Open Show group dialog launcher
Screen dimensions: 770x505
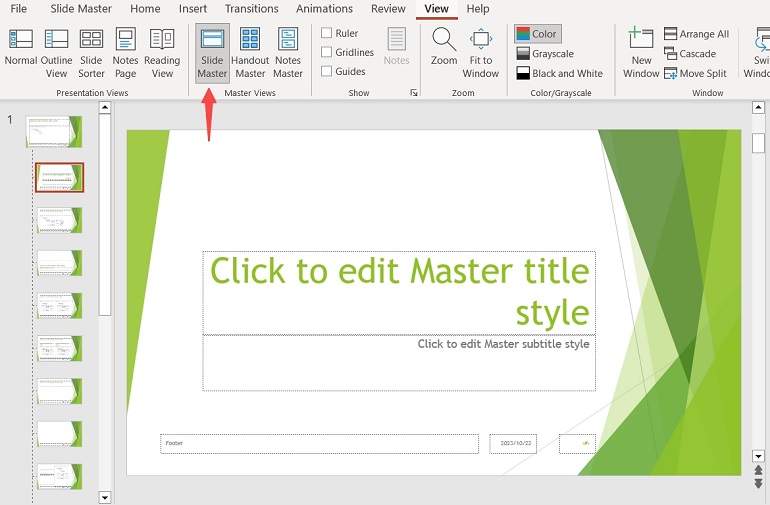[414, 93]
